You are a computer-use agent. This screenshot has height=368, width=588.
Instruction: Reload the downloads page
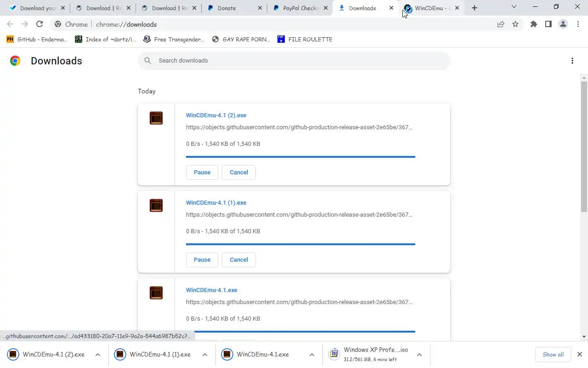point(40,24)
